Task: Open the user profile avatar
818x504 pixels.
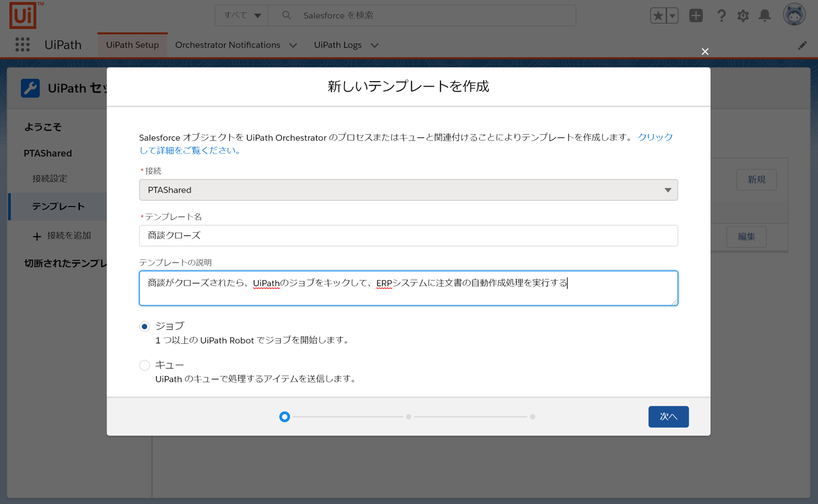Action: point(794,15)
